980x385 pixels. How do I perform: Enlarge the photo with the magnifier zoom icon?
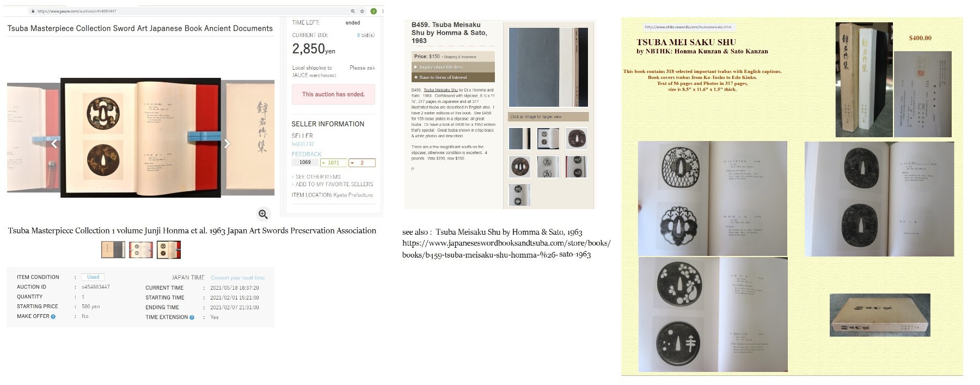coord(263,214)
